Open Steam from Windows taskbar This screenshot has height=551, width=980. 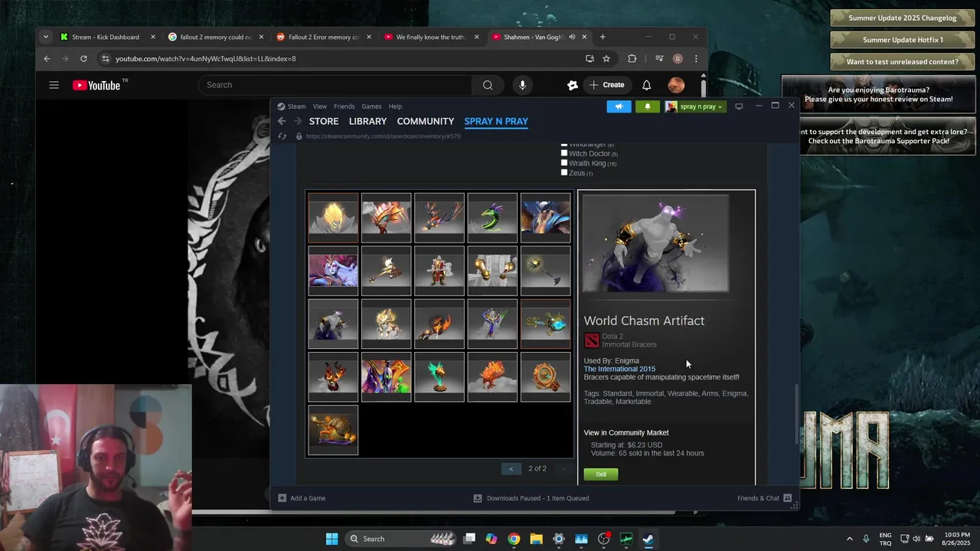click(648, 539)
